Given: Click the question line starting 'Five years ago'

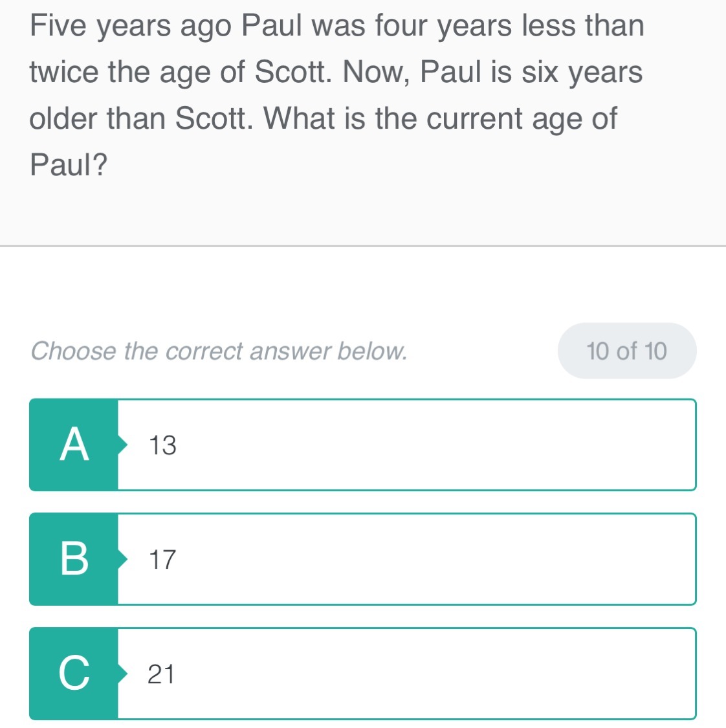Looking at the screenshot, I should (x=336, y=26).
